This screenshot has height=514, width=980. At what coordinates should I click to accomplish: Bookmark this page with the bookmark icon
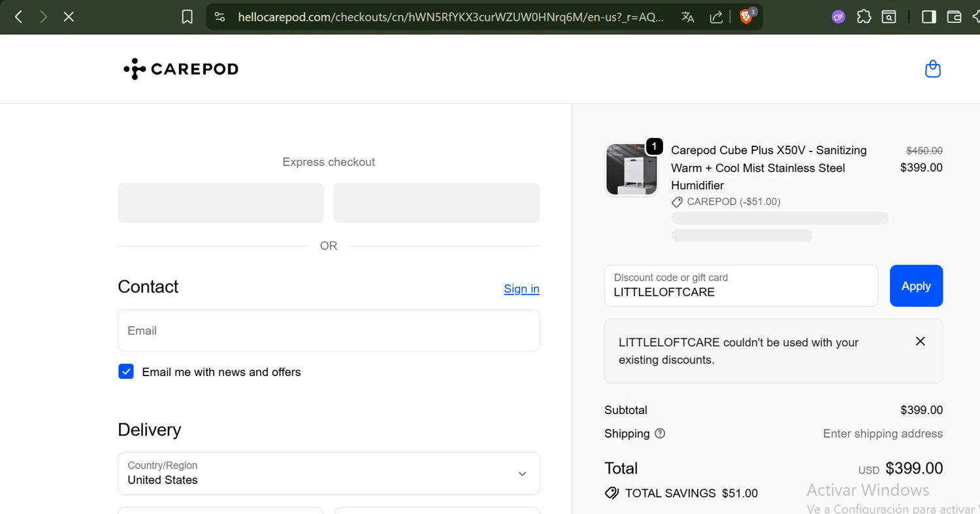tap(188, 17)
